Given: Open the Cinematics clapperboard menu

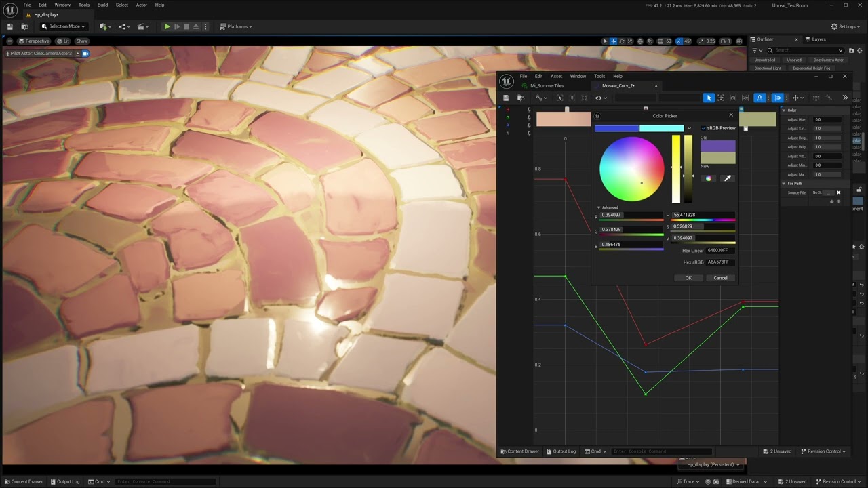Looking at the screenshot, I should coord(143,26).
